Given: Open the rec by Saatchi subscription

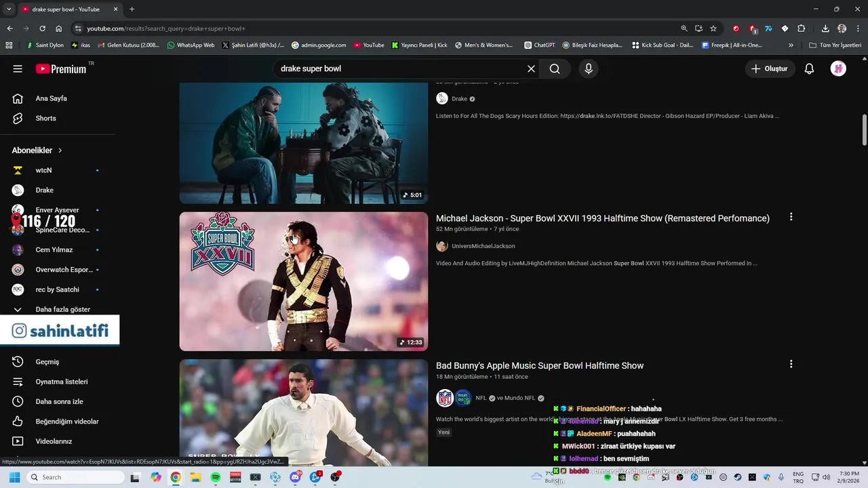Looking at the screenshot, I should click(58, 289).
